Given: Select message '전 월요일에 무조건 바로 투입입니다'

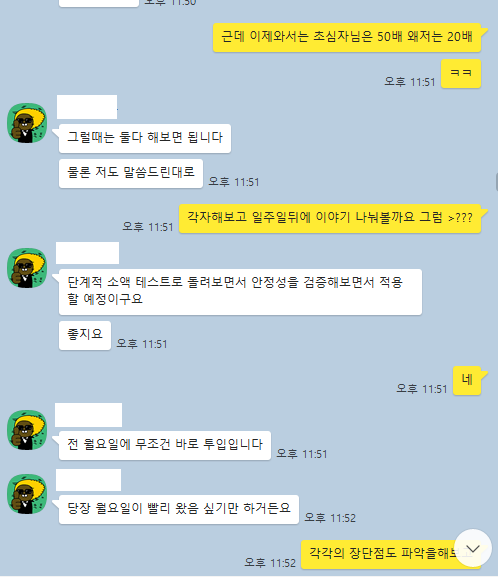Looking at the screenshot, I should coord(165,445).
